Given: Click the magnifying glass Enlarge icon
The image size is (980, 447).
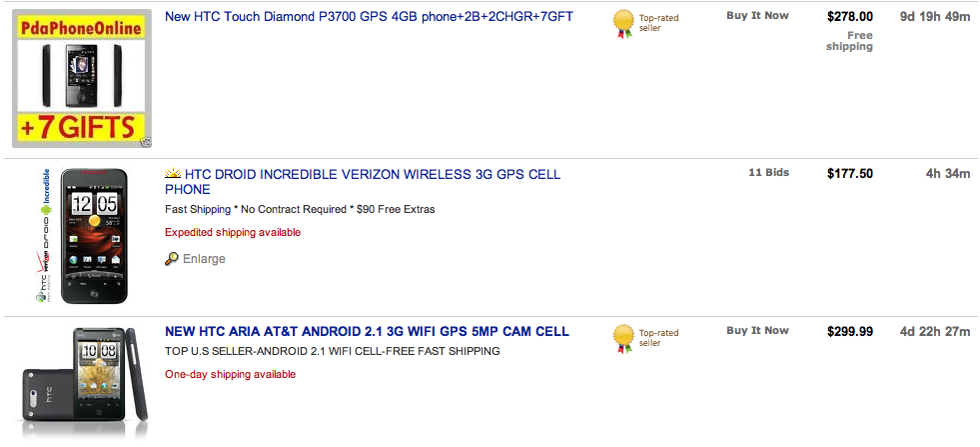Looking at the screenshot, I should (x=172, y=259).
